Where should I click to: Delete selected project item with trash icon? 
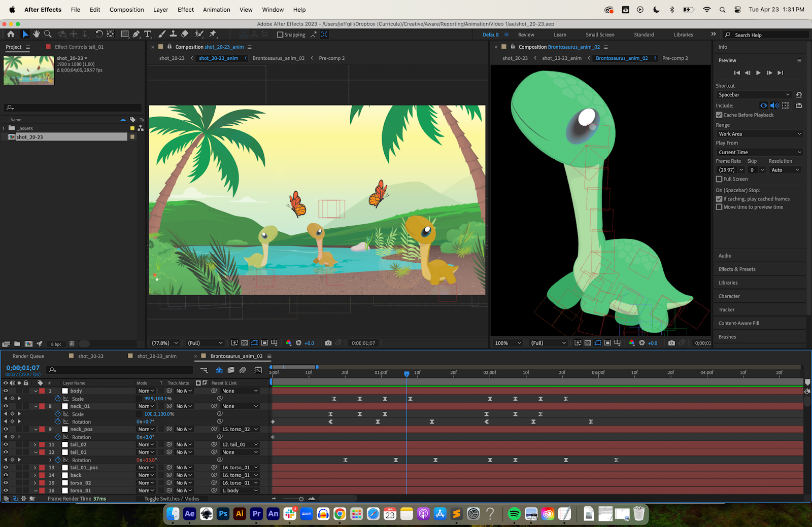72,343
